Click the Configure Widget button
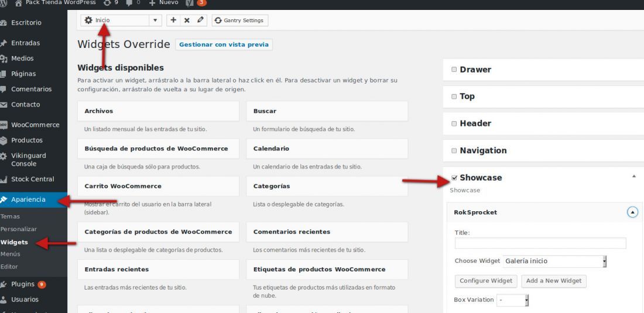 [486, 281]
